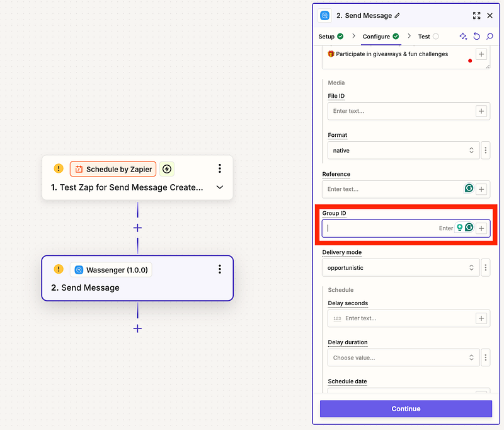Expand the Test Zap step chevron

[219, 187]
